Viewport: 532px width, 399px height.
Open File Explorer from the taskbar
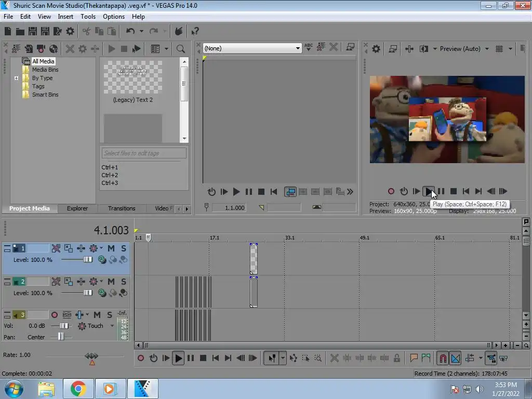[x=46, y=389]
